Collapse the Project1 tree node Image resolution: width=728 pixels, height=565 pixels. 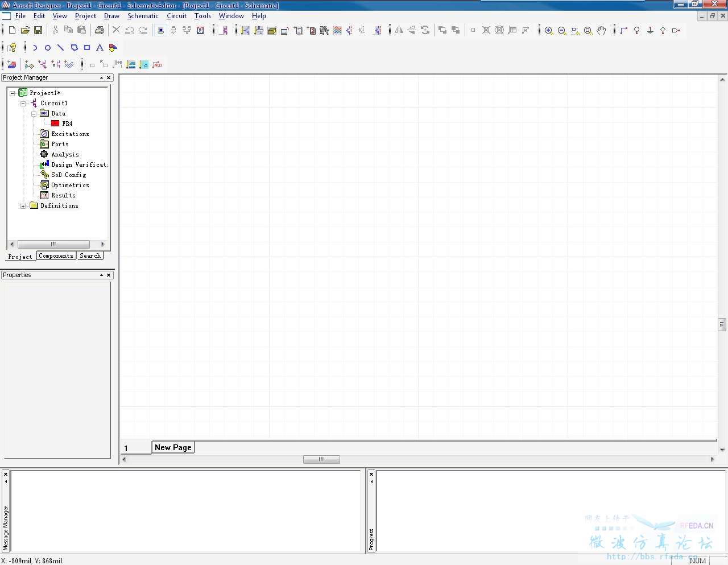[13, 93]
